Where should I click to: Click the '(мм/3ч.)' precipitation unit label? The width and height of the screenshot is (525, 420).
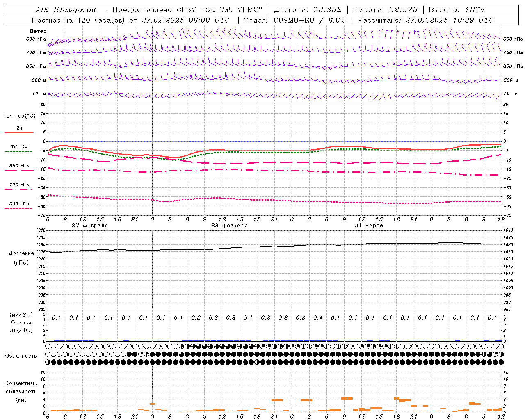[21, 315]
